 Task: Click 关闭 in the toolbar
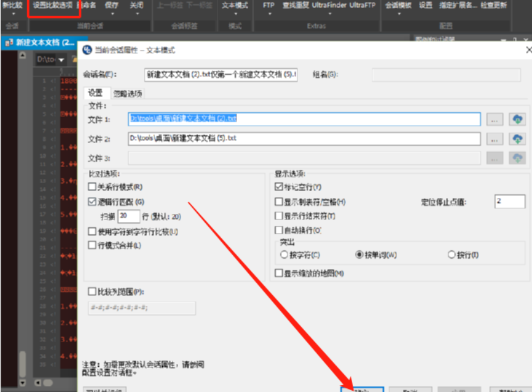click(x=137, y=5)
